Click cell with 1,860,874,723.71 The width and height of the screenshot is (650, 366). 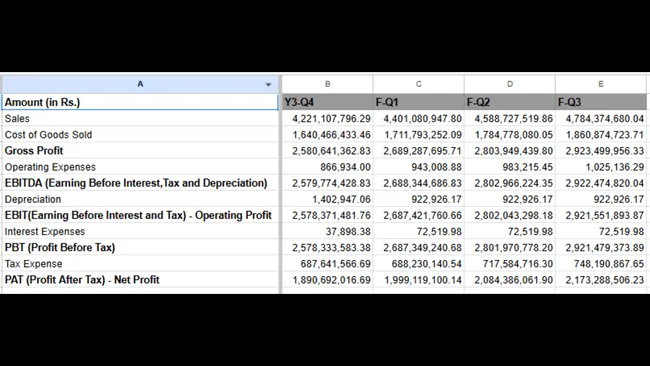point(601,135)
